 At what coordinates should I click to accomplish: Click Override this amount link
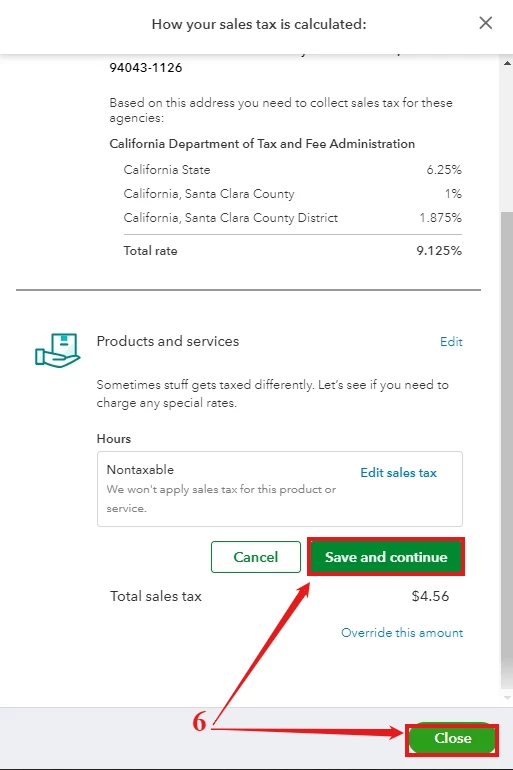point(402,632)
